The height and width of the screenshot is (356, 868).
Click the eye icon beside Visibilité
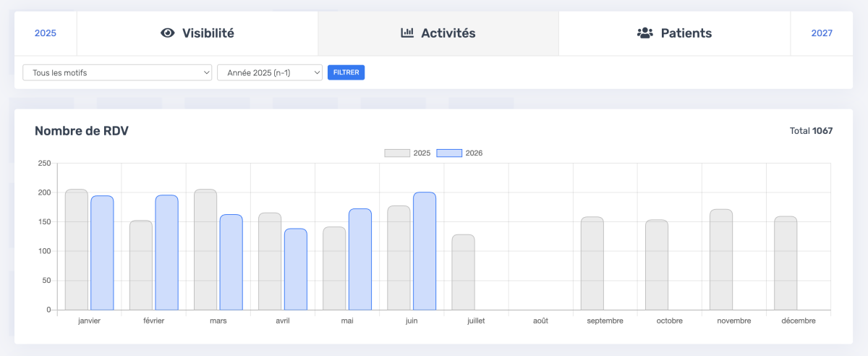168,33
